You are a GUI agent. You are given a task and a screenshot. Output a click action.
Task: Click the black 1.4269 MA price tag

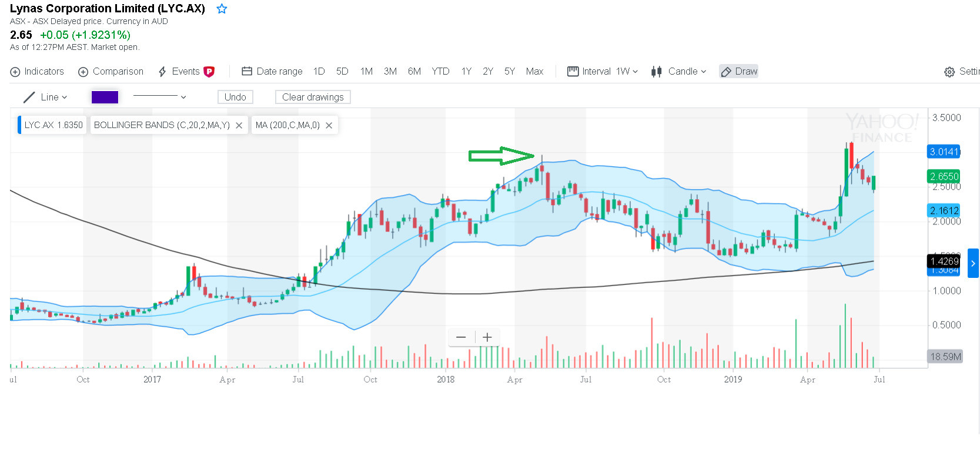tap(944, 261)
